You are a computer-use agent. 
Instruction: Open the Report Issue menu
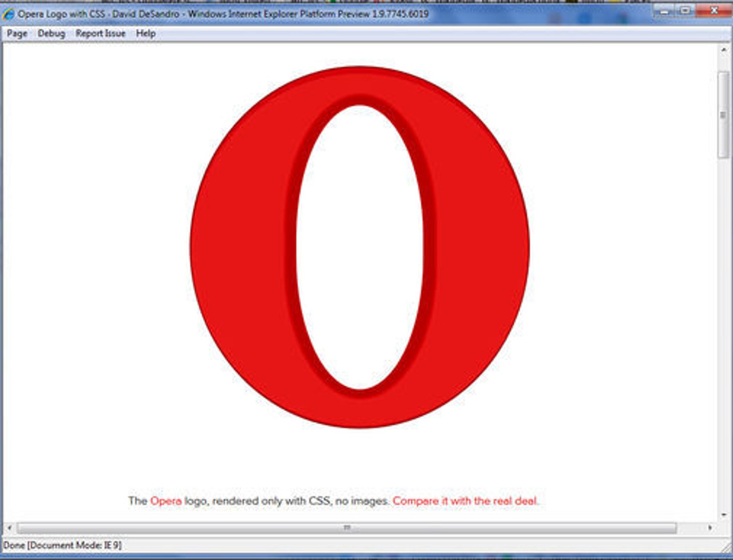[x=100, y=34]
